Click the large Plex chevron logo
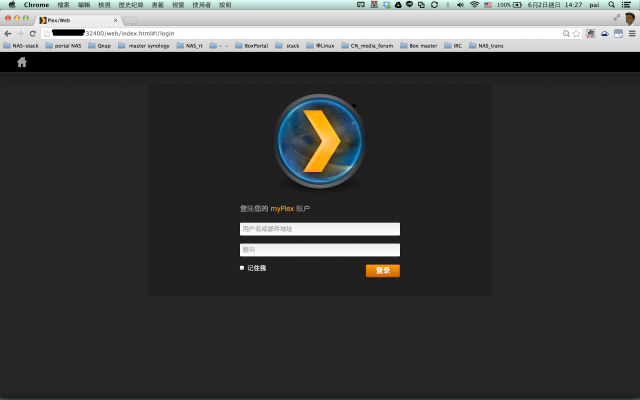640x400 pixels. coord(320,141)
